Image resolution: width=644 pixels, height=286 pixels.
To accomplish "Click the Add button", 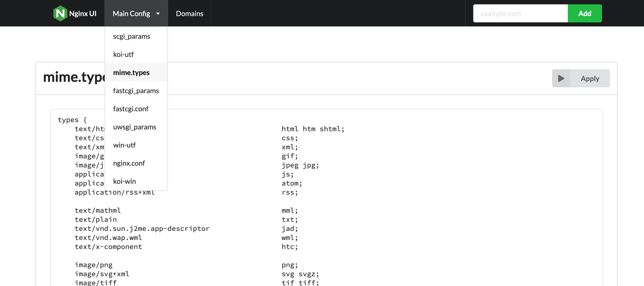I will [x=584, y=13].
